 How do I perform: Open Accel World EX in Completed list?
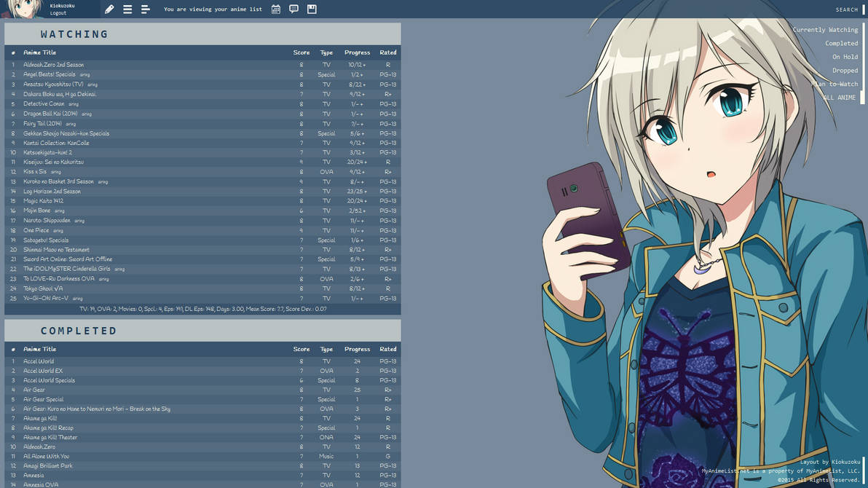(x=43, y=371)
